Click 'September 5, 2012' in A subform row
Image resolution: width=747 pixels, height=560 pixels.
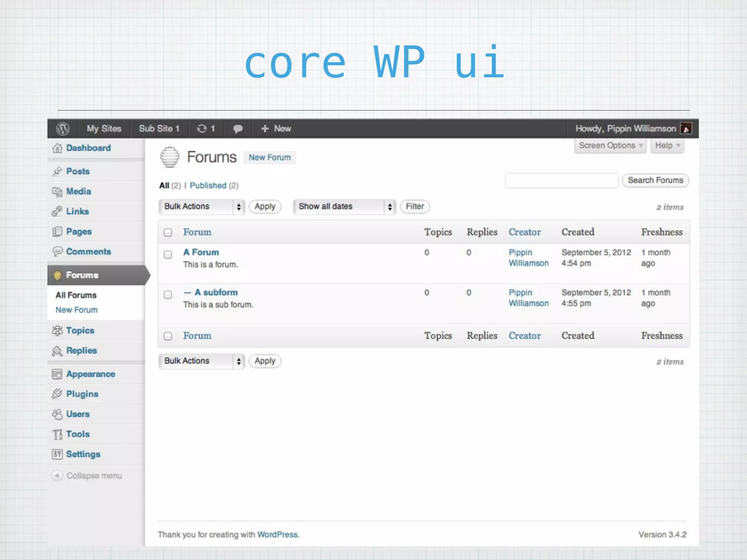[596, 292]
